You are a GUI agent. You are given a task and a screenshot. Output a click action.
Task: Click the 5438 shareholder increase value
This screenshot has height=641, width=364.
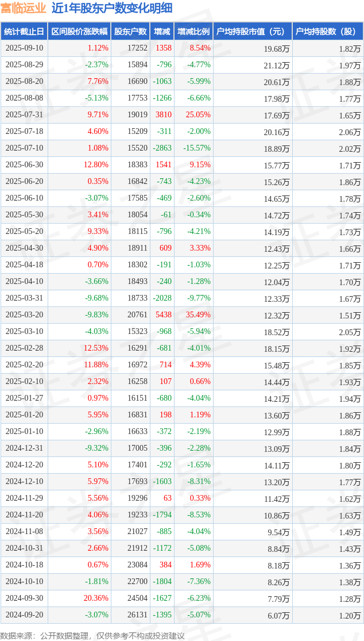(x=164, y=315)
